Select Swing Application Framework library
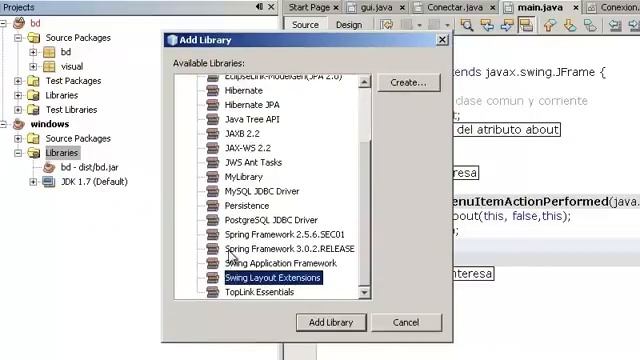 (280, 263)
